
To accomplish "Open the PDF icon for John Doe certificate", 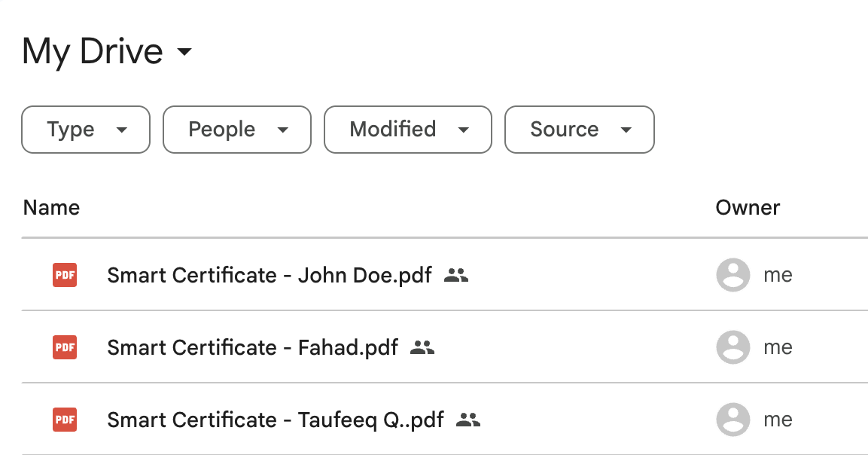I will point(64,275).
